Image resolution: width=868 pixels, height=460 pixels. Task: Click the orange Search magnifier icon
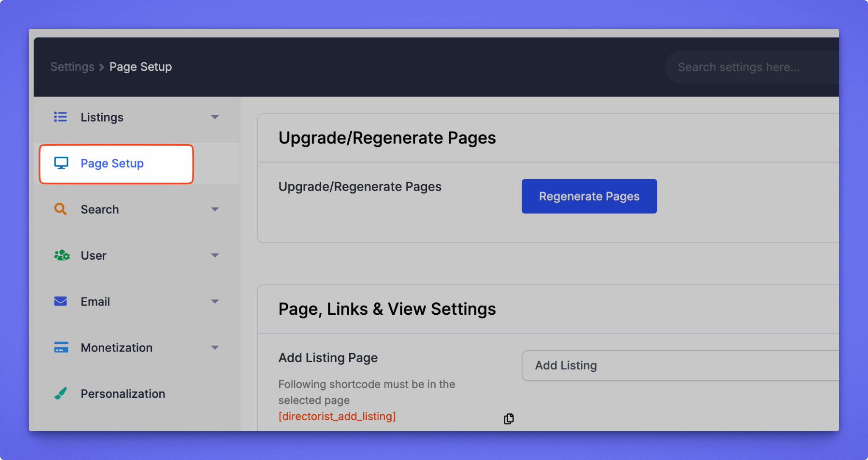(61, 209)
